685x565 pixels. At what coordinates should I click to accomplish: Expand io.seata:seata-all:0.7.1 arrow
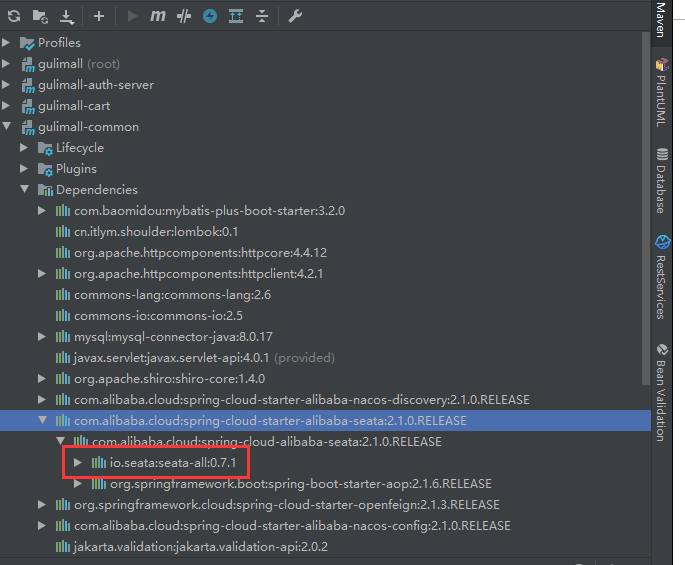(78, 462)
